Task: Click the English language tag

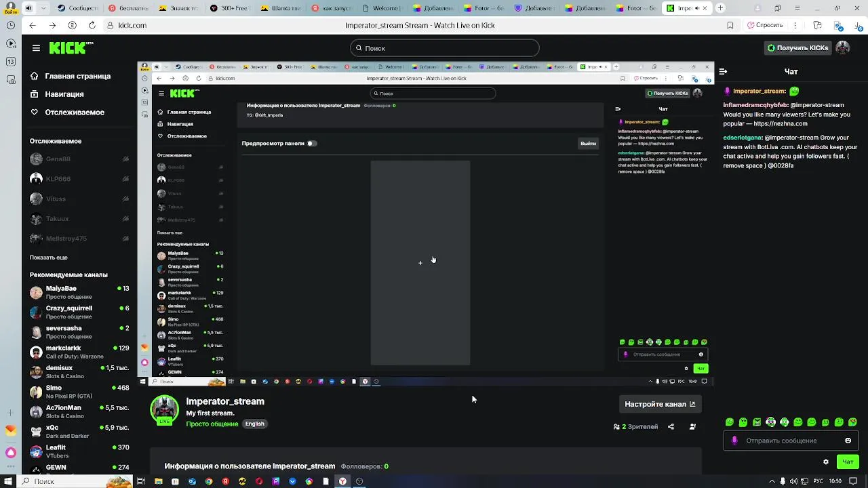Action: tap(255, 424)
